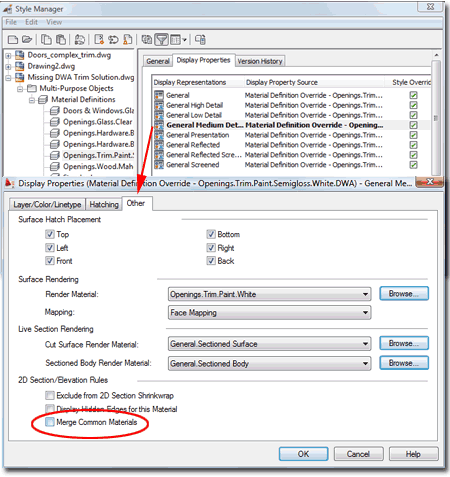Click the filter funnel toolbar icon
The image size is (450, 477).
pos(162,40)
